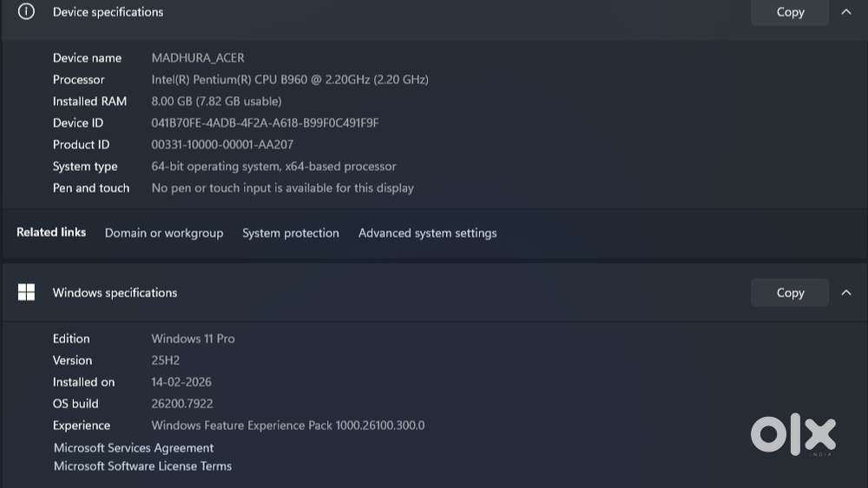Copy the Windows specifications

coord(789,293)
